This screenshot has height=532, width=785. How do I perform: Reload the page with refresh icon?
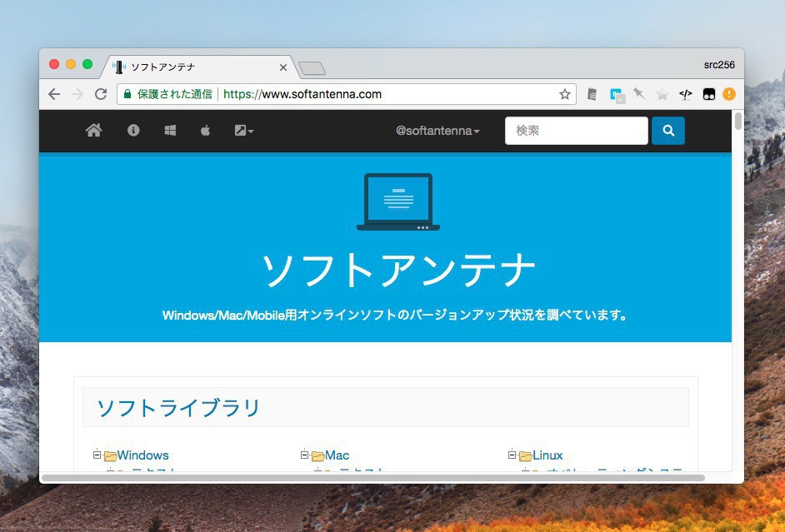click(101, 94)
